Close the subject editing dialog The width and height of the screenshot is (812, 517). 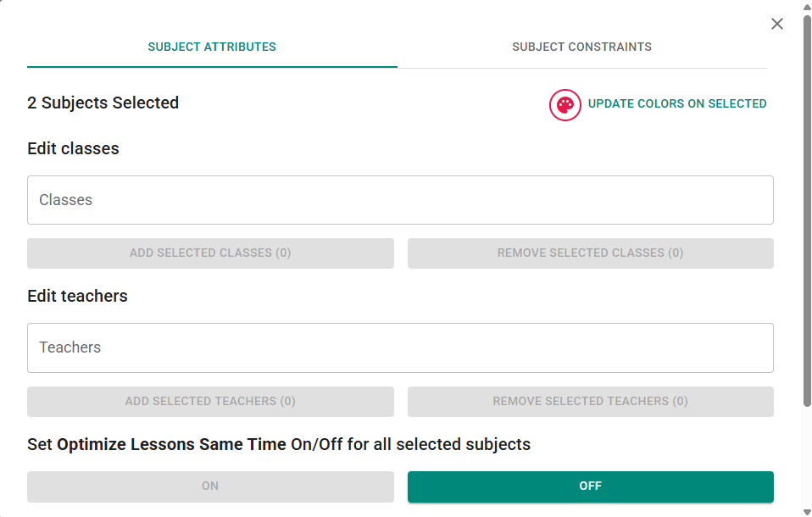point(777,24)
